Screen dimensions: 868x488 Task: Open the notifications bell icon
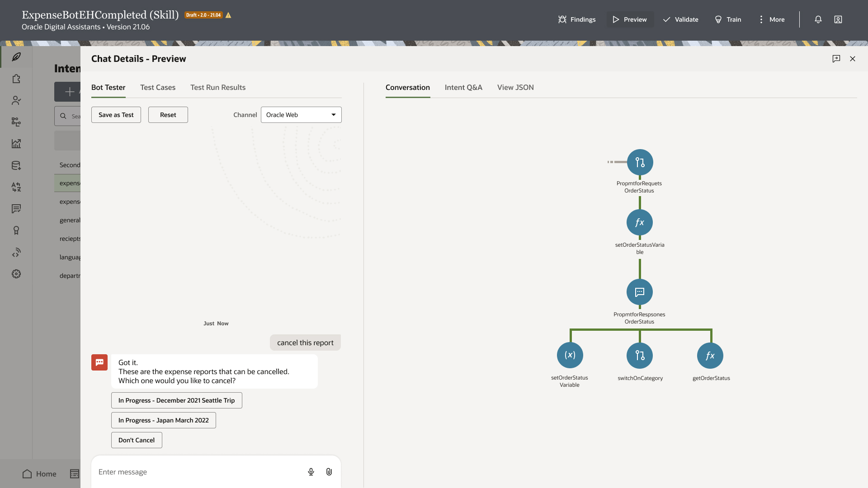(x=818, y=19)
